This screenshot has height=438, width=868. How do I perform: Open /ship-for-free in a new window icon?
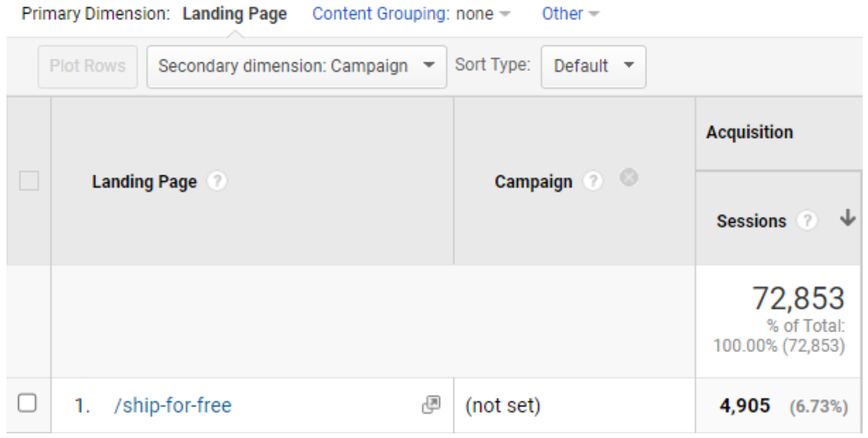tap(432, 404)
